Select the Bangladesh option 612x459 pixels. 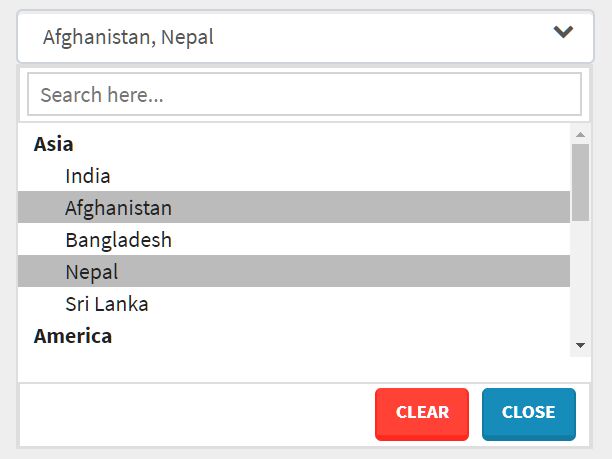click(x=119, y=240)
